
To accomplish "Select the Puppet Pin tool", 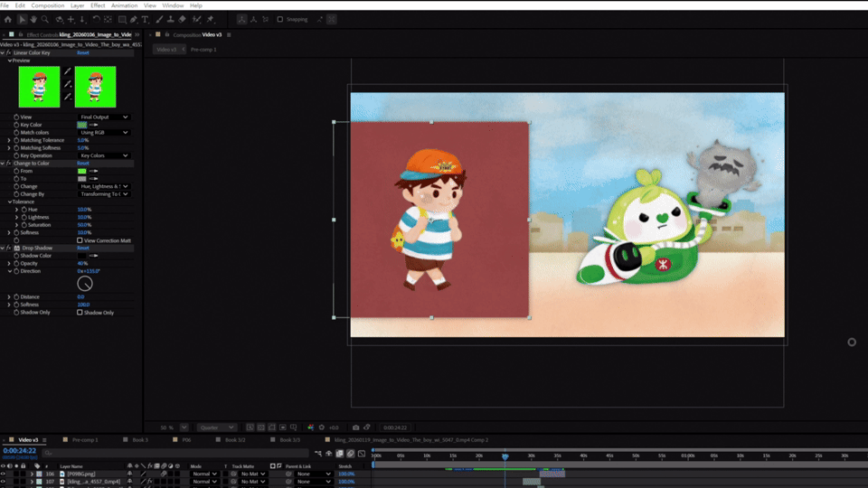I will 211,19.
